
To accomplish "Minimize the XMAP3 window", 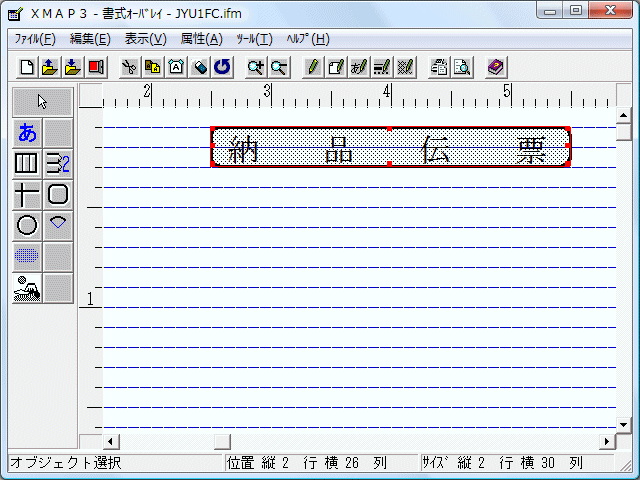I will point(550,11).
